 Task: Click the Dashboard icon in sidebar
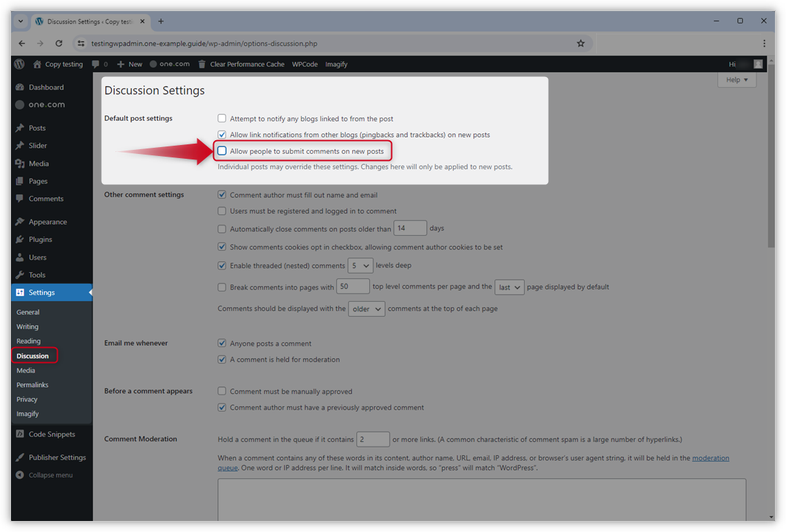(19, 87)
